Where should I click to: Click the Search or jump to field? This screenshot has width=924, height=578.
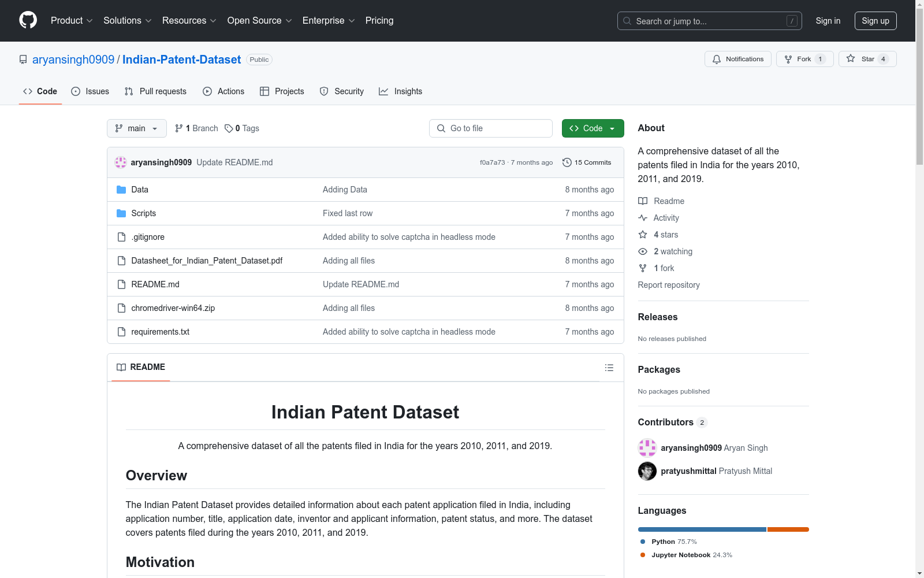click(x=710, y=21)
